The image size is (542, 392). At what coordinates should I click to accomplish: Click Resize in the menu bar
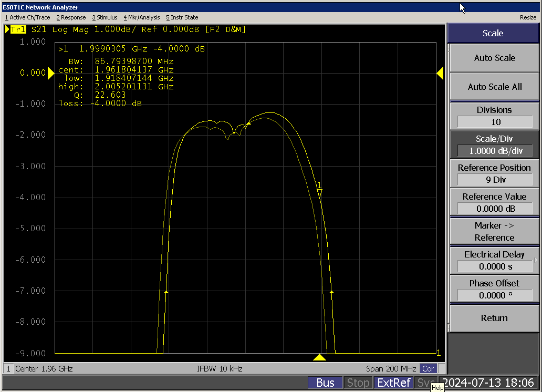[x=528, y=17]
